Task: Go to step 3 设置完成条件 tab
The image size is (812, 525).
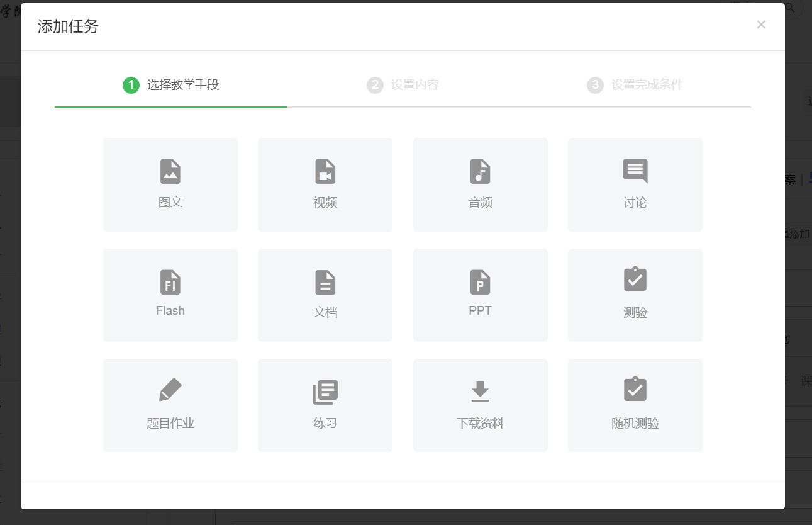Action: click(x=635, y=85)
